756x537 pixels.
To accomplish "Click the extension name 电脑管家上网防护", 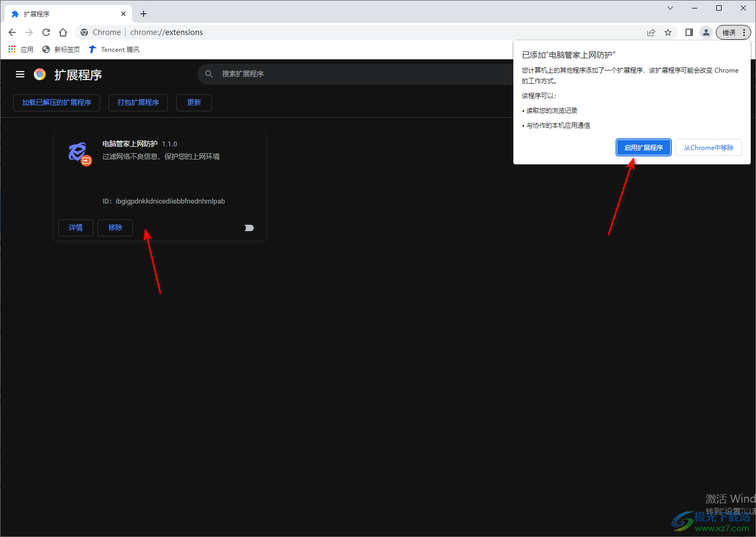I will 130,144.
